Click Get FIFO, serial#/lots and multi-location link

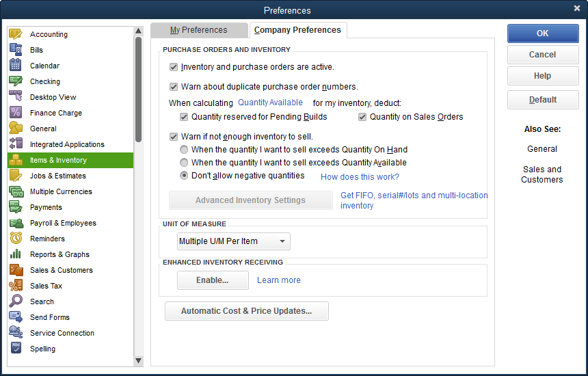pyautogui.click(x=414, y=200)
